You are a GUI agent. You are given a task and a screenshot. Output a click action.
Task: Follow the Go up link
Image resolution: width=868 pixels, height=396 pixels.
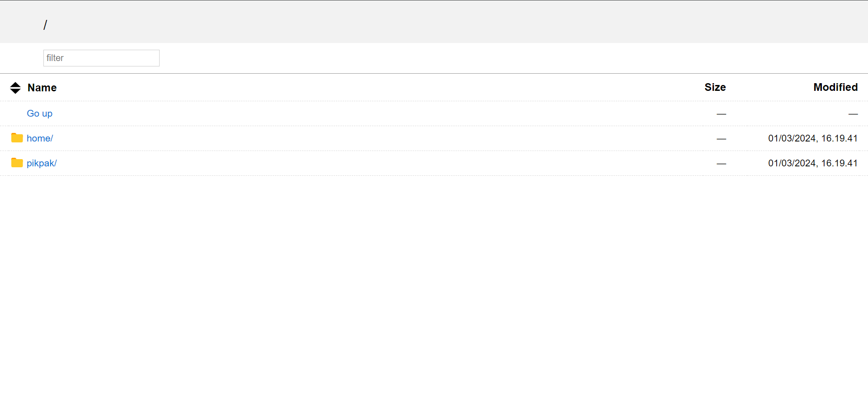click(39, 113)
